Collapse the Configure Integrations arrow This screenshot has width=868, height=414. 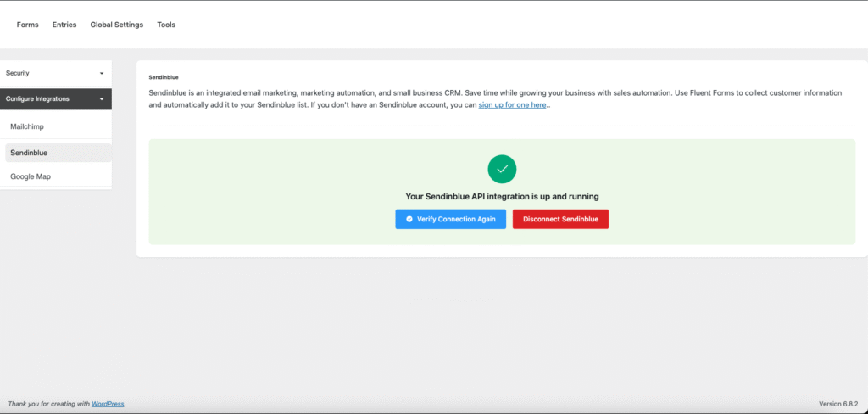(102, 99)
